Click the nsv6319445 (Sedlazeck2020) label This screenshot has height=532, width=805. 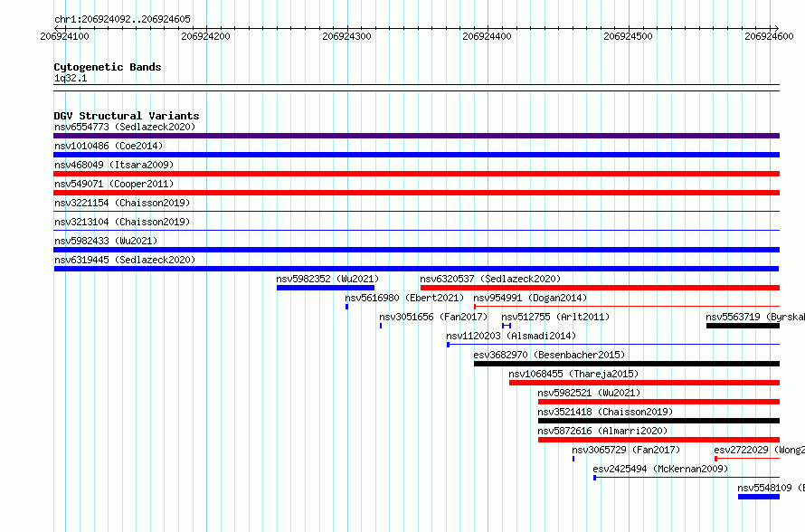(125, 260)
